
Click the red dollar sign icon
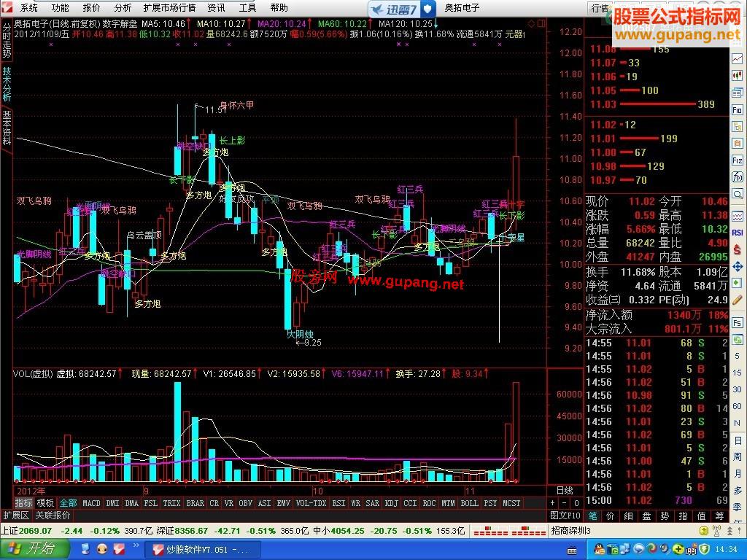(x=737, y=249)
